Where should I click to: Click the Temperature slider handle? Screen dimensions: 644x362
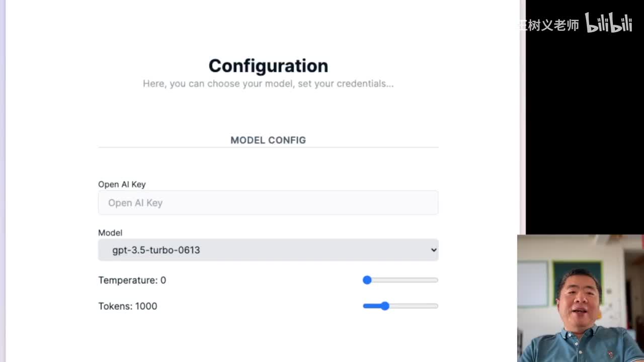[367, 280]
